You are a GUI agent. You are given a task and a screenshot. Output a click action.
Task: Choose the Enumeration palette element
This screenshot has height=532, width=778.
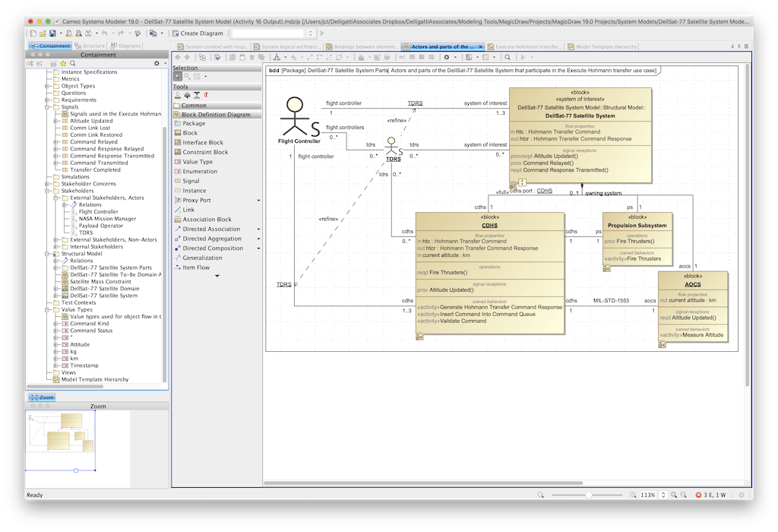[200, 171]
